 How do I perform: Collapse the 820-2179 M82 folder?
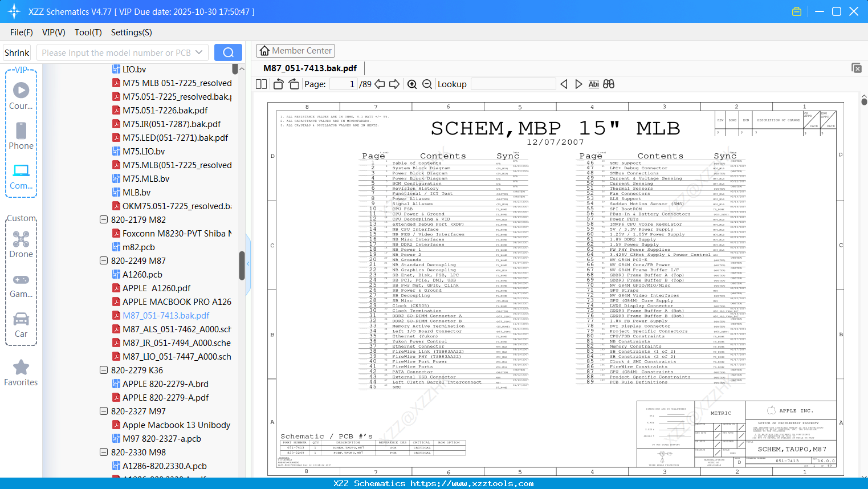click(x=104, y=219)
